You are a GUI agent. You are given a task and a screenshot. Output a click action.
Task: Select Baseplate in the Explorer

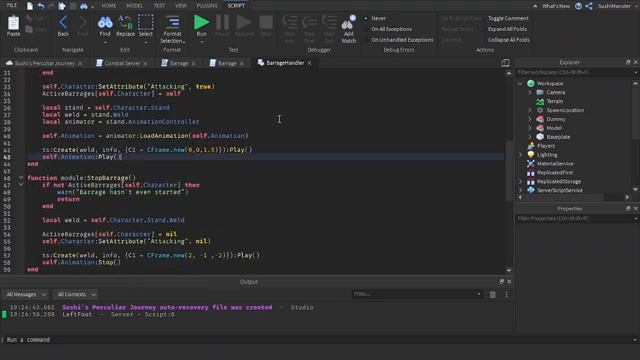coord(558,137)
